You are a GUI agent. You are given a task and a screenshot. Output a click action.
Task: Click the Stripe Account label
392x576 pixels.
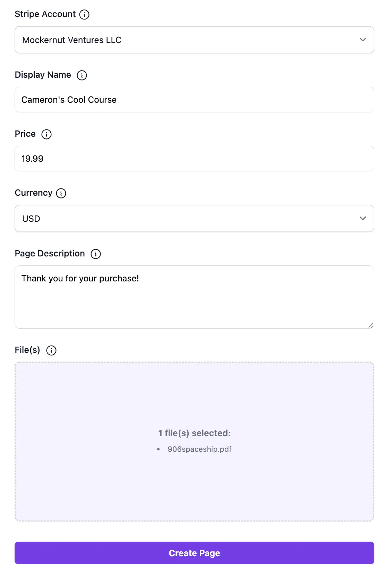[44, 14]
